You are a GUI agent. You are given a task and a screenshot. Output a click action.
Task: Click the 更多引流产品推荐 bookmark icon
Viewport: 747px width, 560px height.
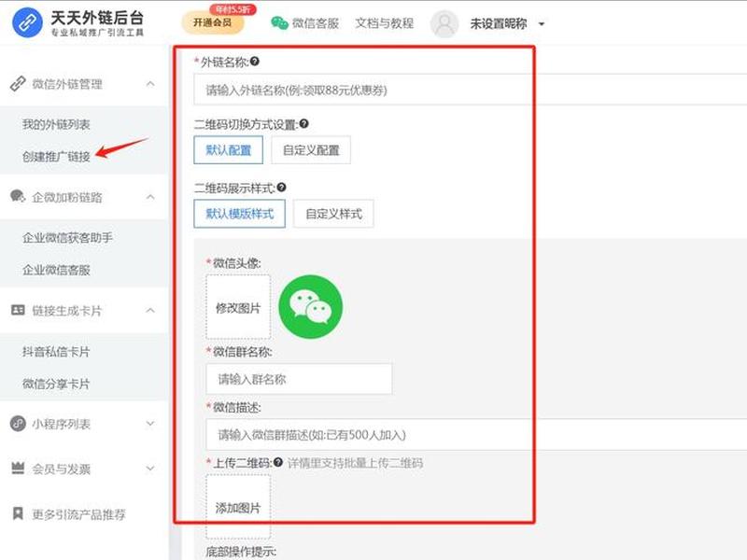pos(18,514)
